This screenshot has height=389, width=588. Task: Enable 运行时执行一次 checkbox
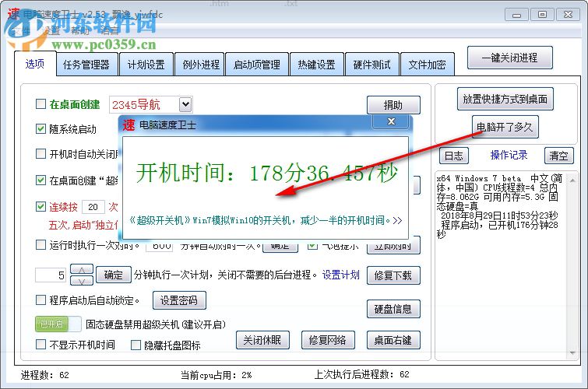tap(40, 245)
